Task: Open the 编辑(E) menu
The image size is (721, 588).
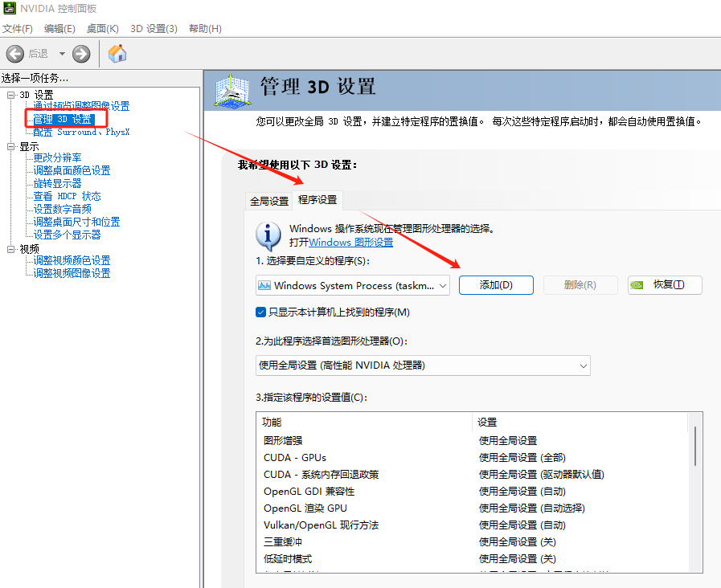Action: (x=59, y=28)
